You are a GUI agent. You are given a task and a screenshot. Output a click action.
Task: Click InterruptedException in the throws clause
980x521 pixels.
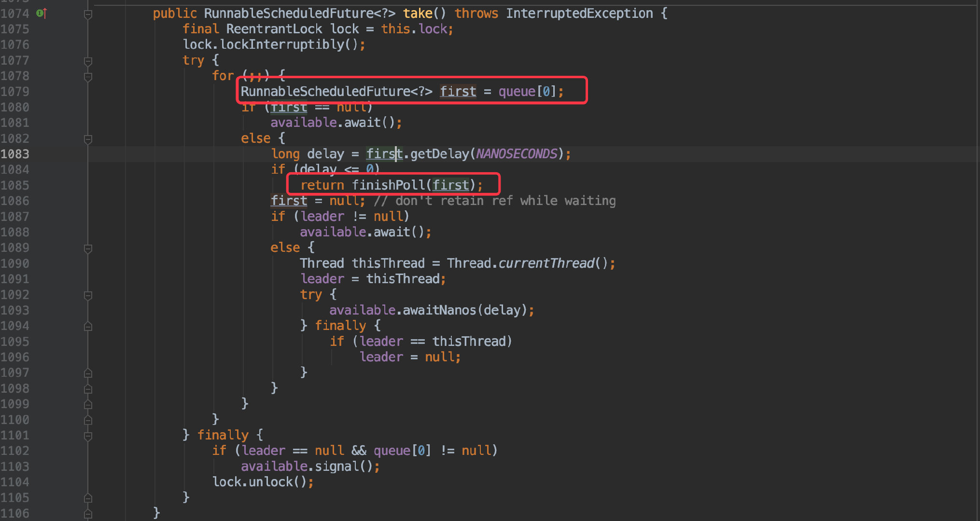click(579, 14)
